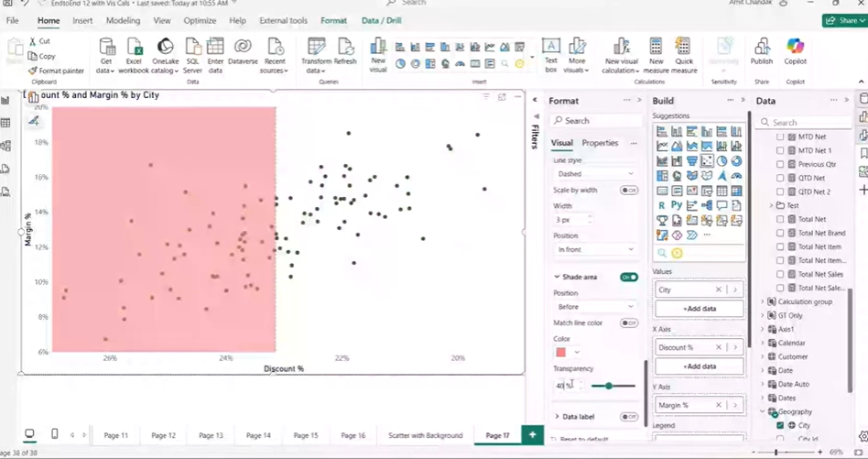Switch to Properties tab in Format pane

600,143
